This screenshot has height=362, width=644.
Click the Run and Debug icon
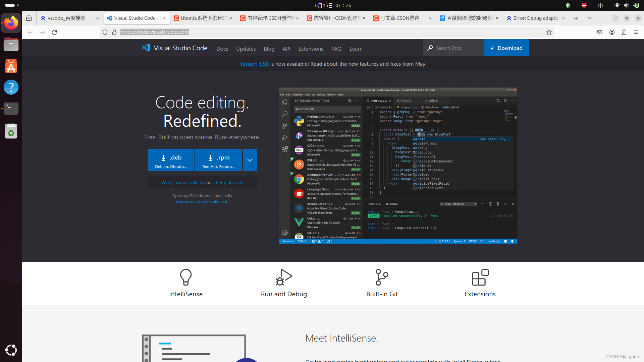[284, 277]
